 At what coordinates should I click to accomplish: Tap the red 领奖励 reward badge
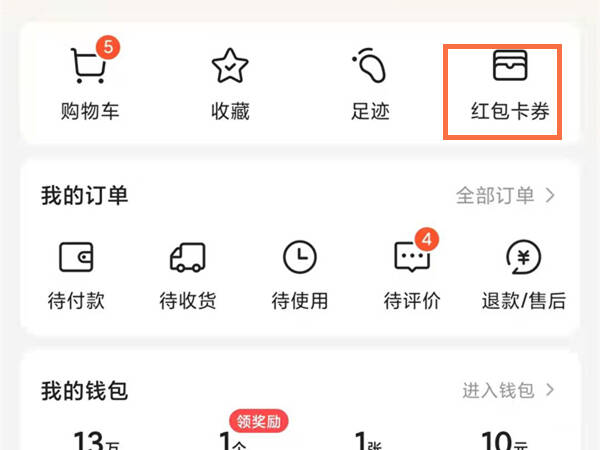[x=259, y=422]
